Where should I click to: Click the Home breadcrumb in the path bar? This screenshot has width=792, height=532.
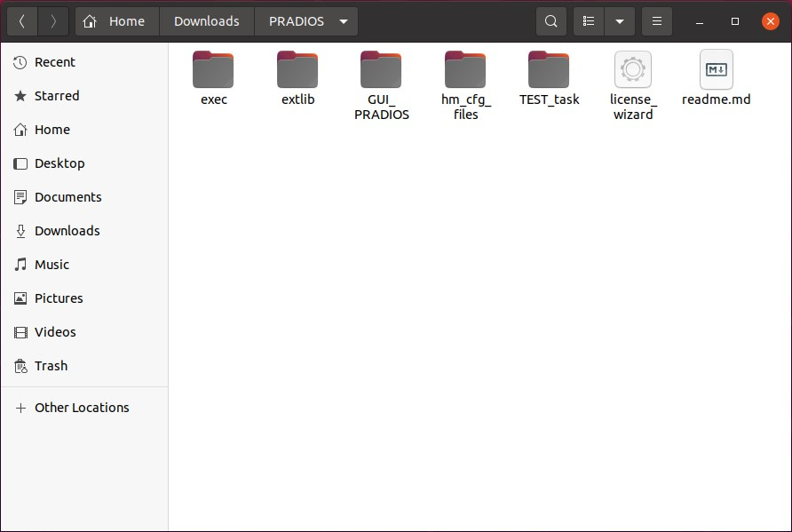pos(117,21)
